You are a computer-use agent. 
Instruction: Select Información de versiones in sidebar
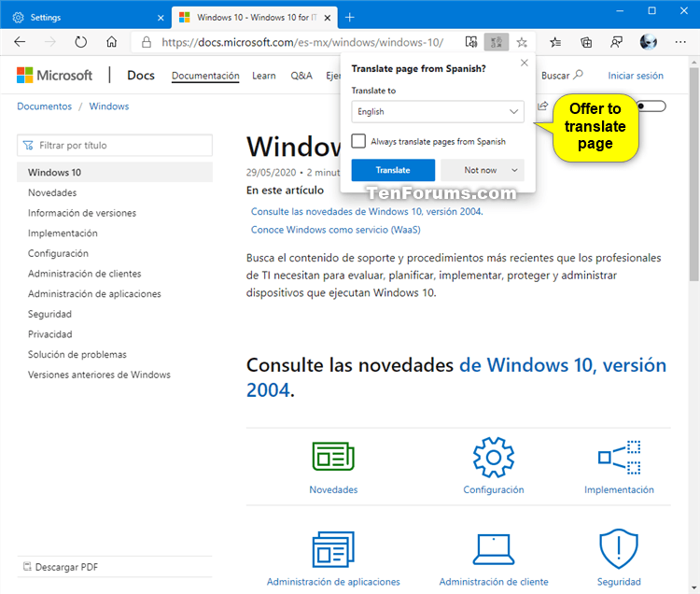pyautogui.click(x=82, y=213)
